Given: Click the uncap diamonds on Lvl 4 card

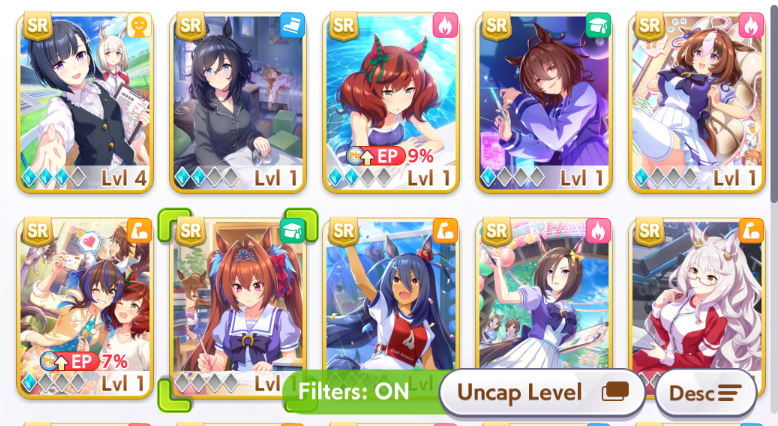Looking at the screenshot, I should [x=53, y=177].
